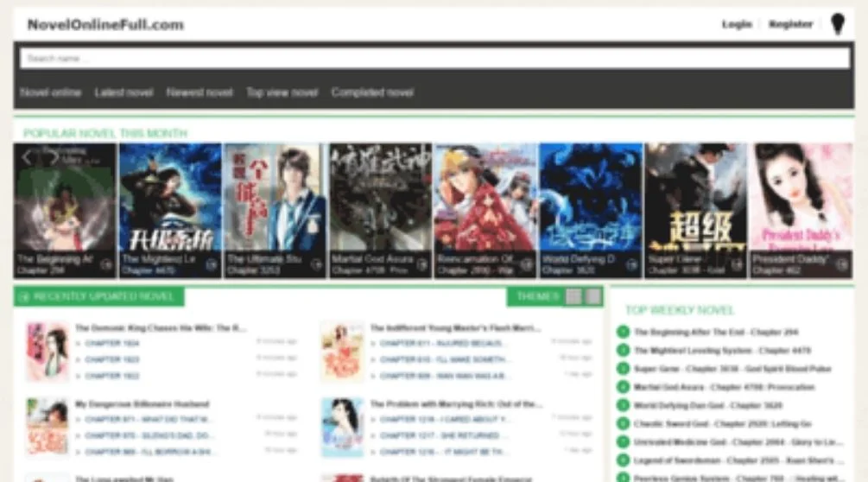Viewport: 868px width, 482px height.
Task: Click rank badge for World Defying Dan God
Action: 623,405
